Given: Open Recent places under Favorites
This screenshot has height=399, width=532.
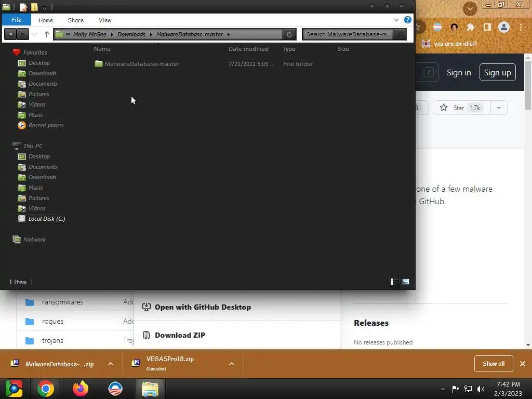Looking at the screenshot, I should coord(46,125).
